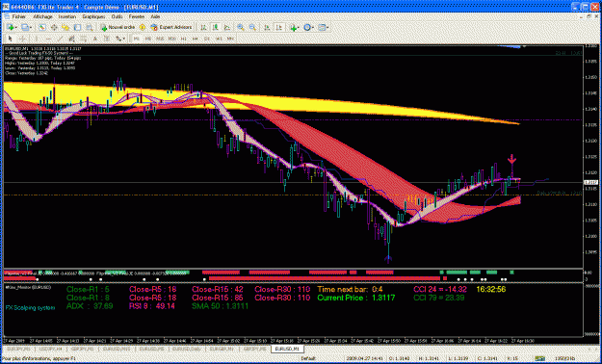Click the yellow info icon beside Nouvel ordre
The width and height of the screenshot is (602, 364).
coord(142,27)
